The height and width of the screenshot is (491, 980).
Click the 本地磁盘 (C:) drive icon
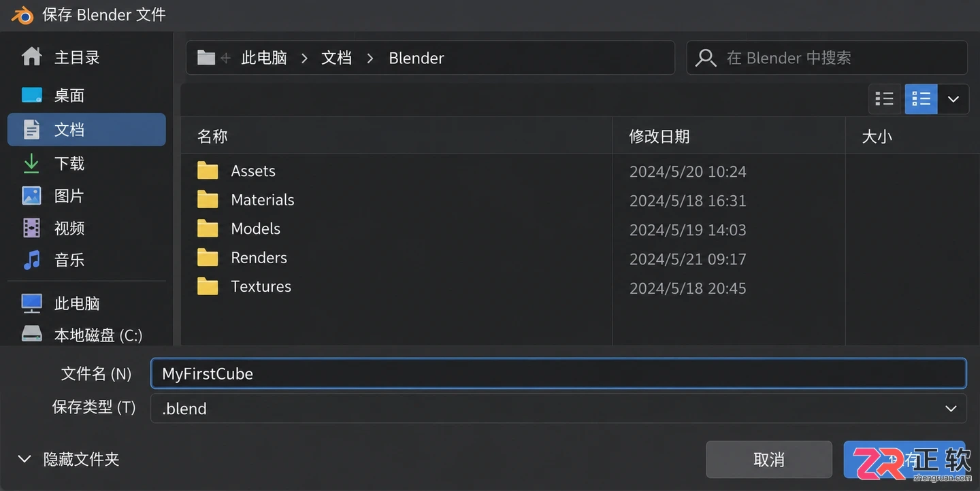(x=31, y=335)
